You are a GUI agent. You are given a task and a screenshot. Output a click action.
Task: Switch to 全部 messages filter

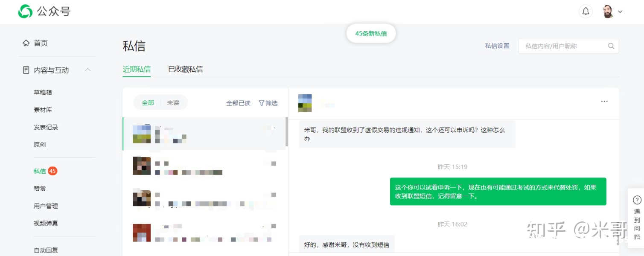point(148,103)
